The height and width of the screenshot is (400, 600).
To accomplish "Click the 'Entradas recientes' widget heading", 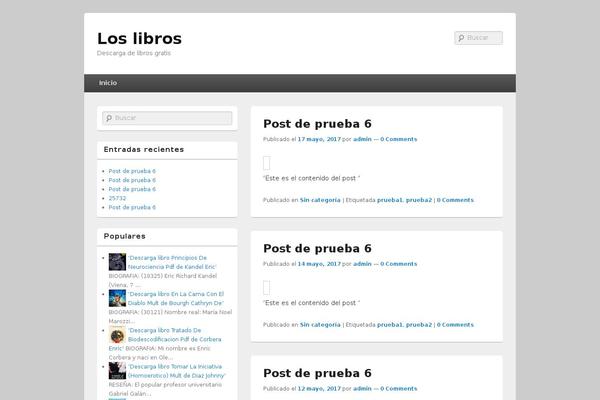I will coord(144,150).
